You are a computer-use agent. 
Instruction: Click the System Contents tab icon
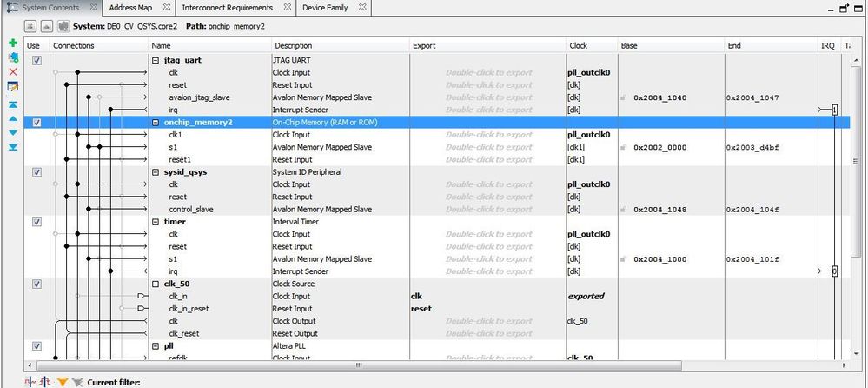pyautogui.click(x=12, y=8)
